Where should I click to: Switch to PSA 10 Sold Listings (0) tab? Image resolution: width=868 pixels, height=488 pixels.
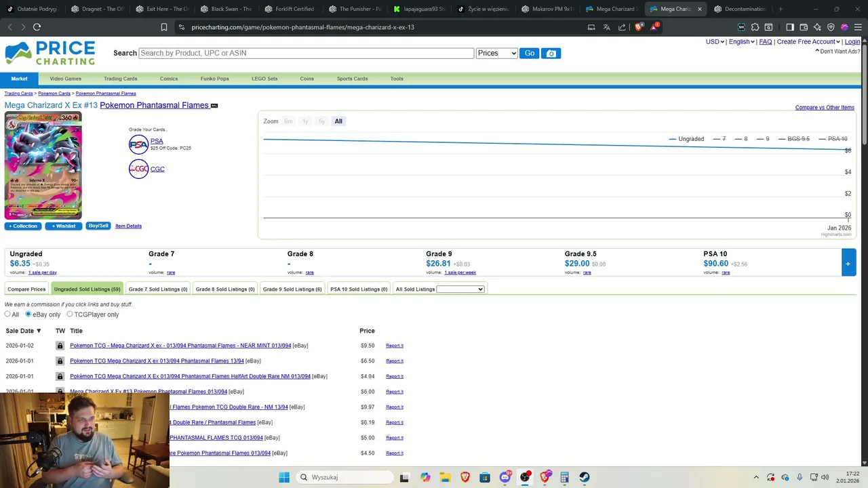pyautogui.click(x=359, y=289)
